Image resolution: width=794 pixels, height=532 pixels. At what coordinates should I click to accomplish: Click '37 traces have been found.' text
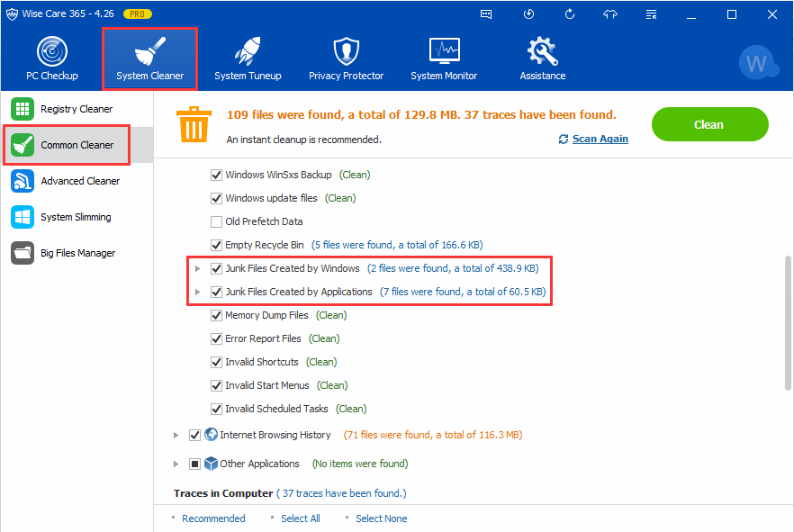click(344, 493)
